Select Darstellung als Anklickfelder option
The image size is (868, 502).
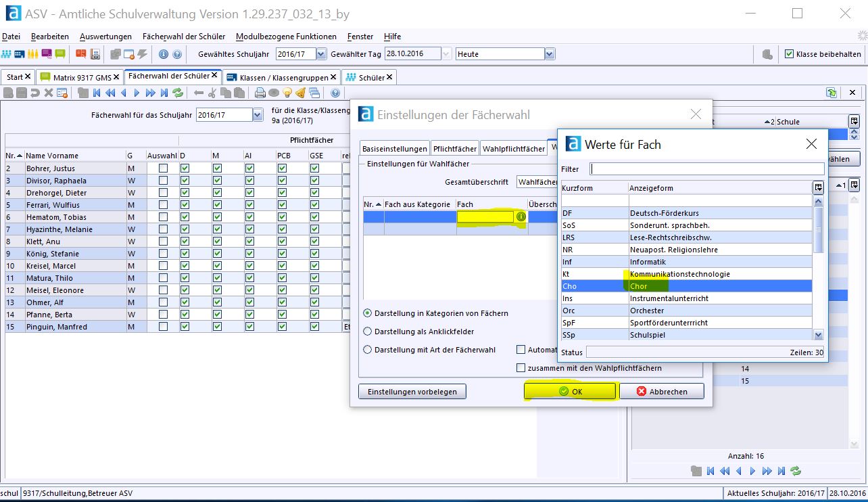tap(368, 332)
